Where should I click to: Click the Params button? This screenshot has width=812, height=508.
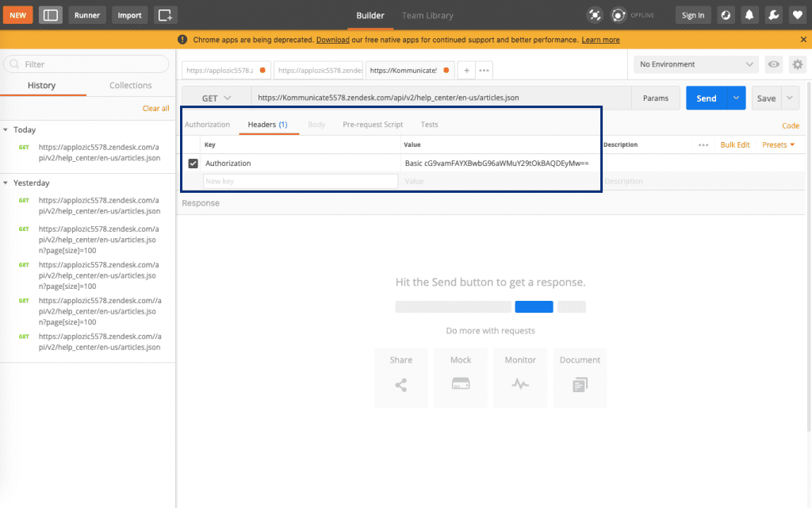[656, 98]
